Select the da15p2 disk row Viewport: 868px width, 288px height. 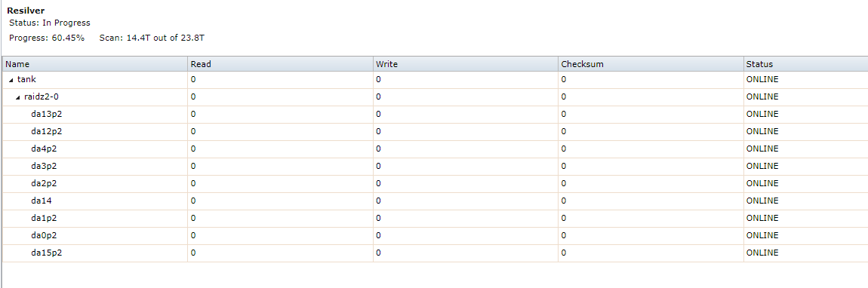(x=435, y=253)
